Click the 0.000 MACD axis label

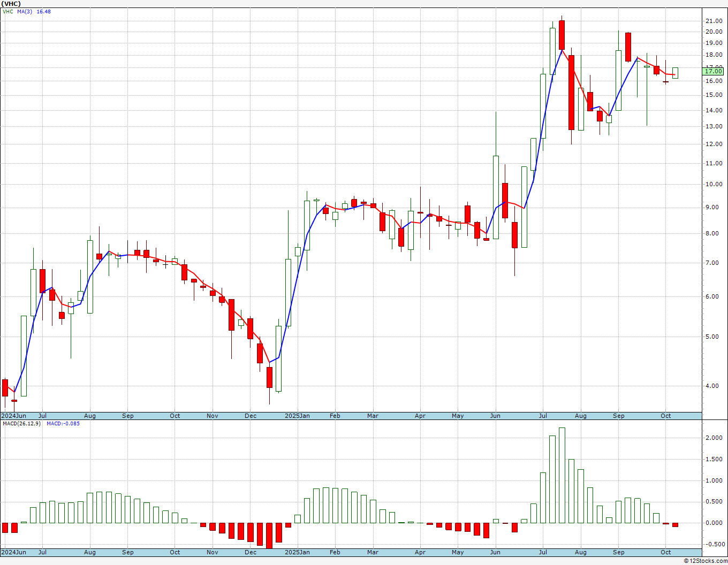[x=715, y=523]
